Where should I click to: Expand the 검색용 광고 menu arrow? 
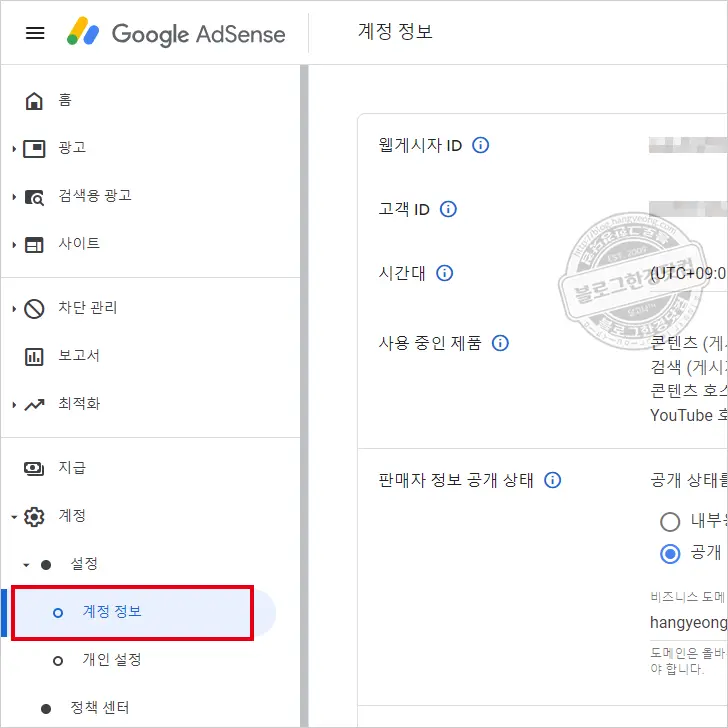pos(14,197)
